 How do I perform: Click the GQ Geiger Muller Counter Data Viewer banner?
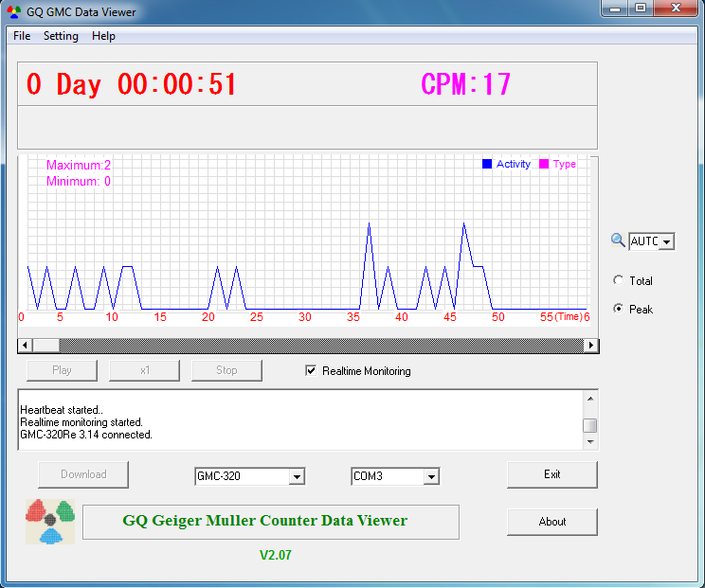tap(271, 522)
